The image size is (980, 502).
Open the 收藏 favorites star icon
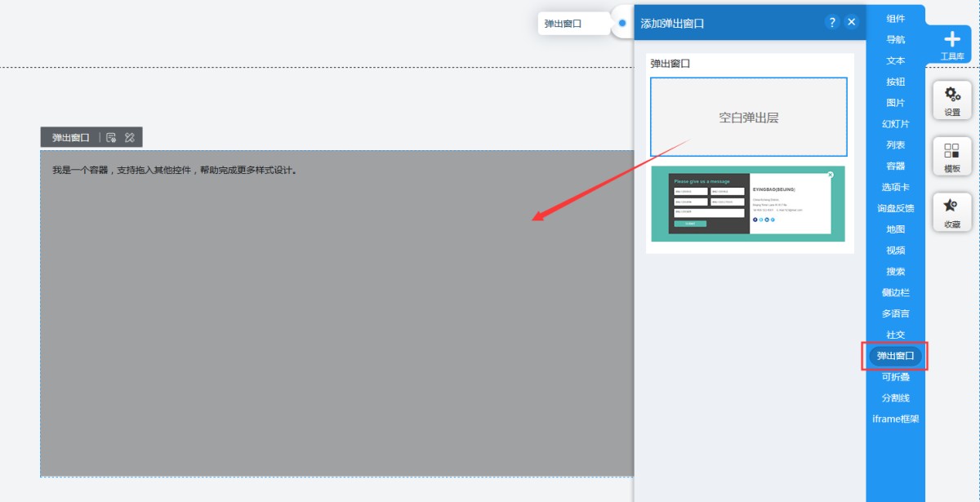pyautogui.click(x=952, y=212)
